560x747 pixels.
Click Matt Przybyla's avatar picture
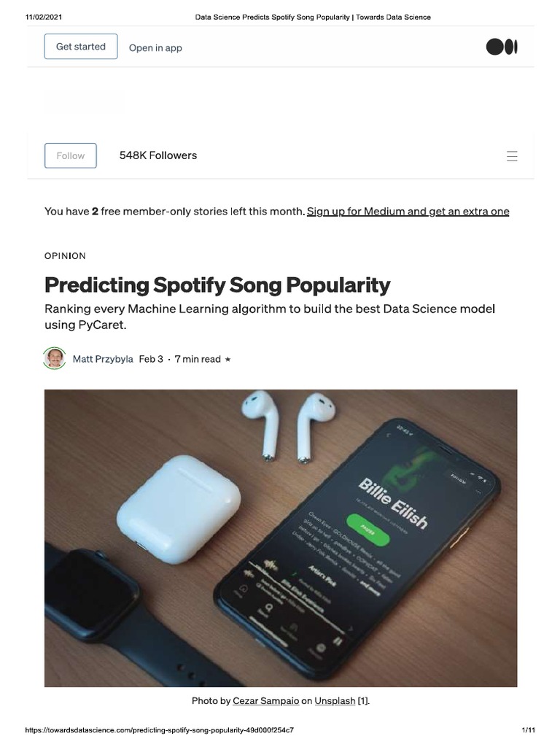55,358
